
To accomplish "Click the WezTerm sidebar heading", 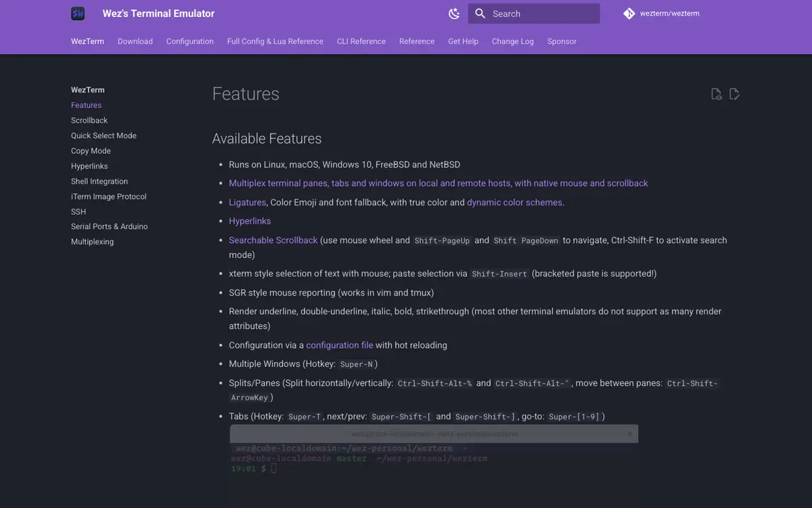I will pos(88,90).
